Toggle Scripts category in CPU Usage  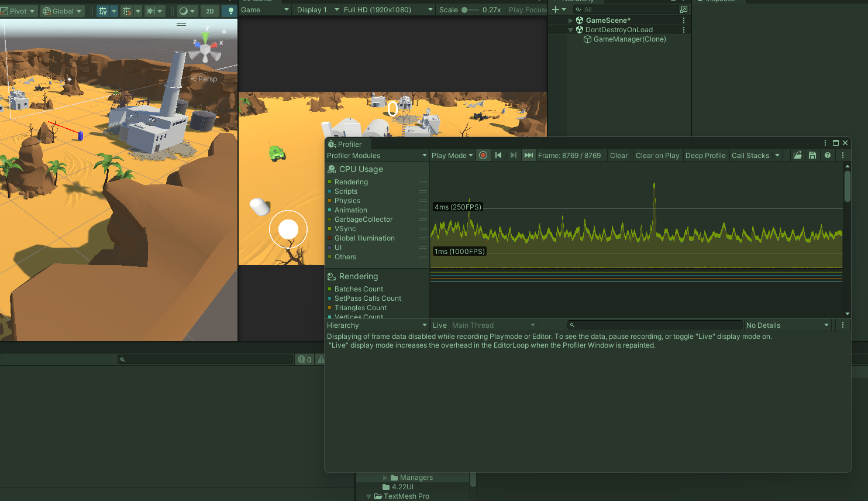click(346, 191)
